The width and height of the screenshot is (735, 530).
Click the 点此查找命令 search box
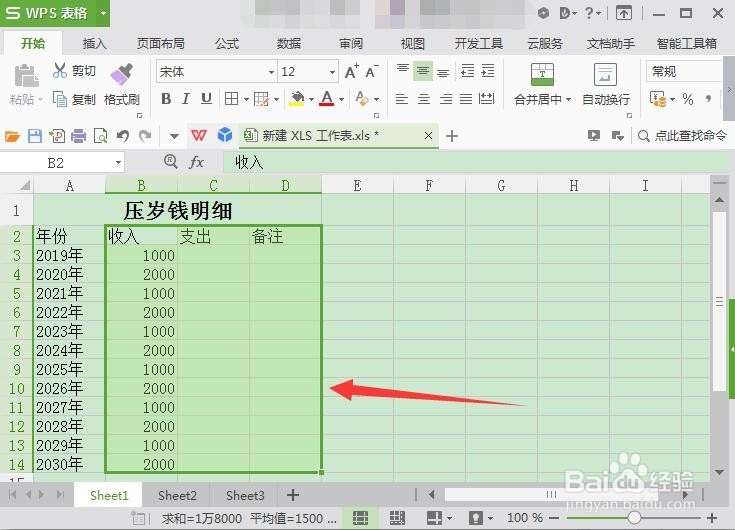[682, 136]
